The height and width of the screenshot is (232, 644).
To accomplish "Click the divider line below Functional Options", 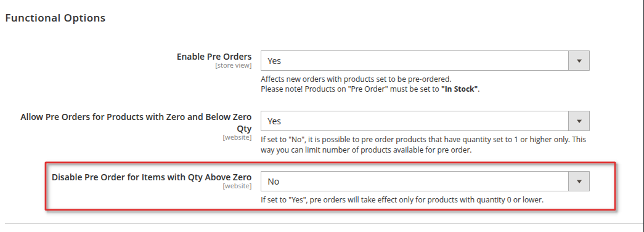I will [324, 224].
